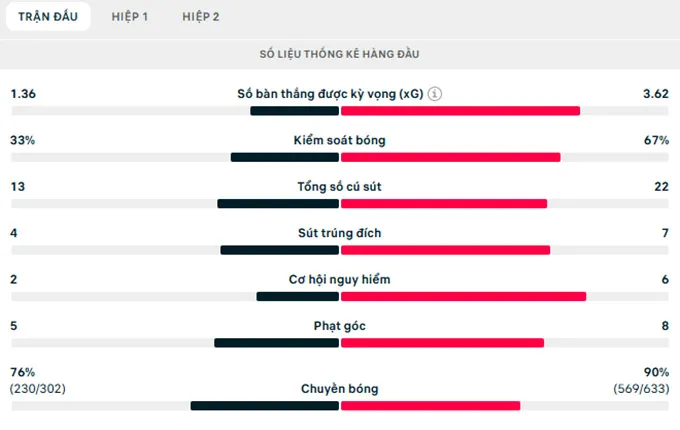This screenshot has width=680, height=430.
Task: Open the HIỆP 2 tab
Action: 201,17
